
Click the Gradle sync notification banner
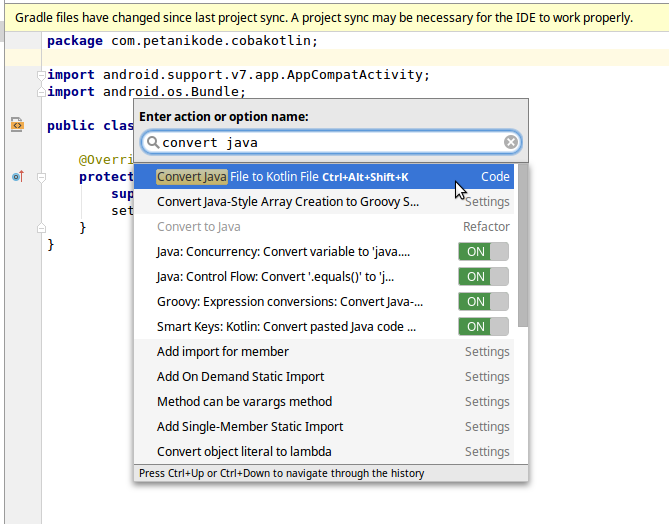(x=337, y=18)
